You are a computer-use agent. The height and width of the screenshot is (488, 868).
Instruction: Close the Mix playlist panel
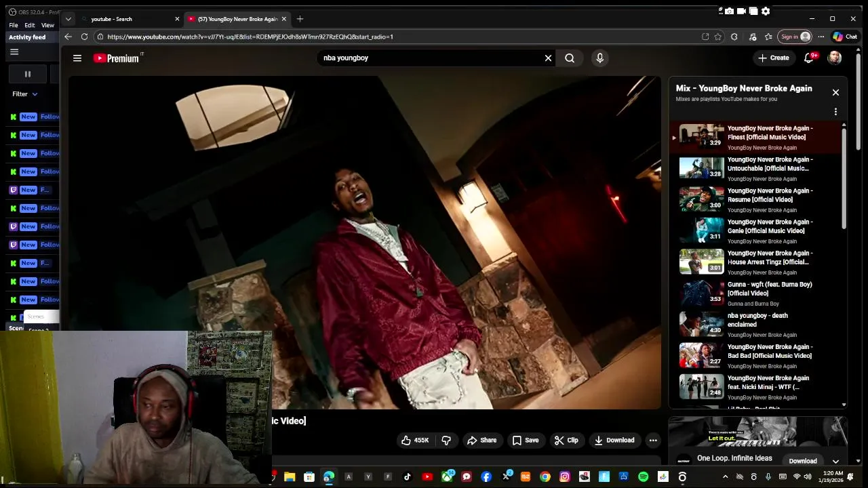(x=835, y=92)
